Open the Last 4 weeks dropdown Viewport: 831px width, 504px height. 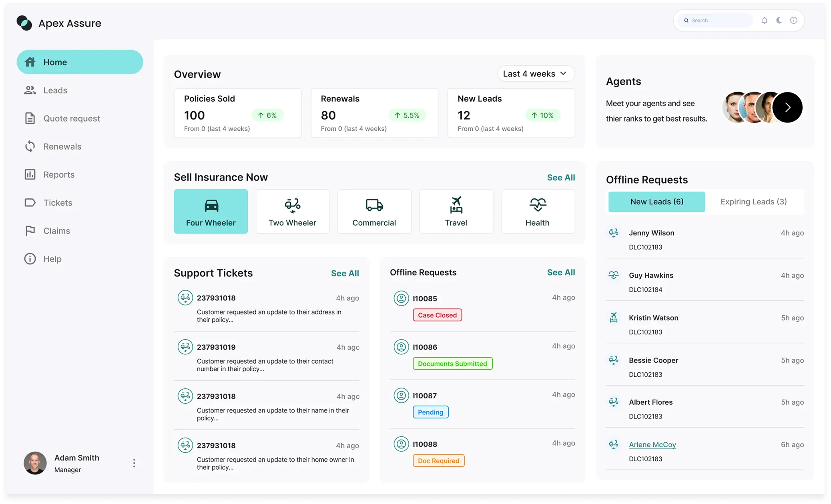536,73
